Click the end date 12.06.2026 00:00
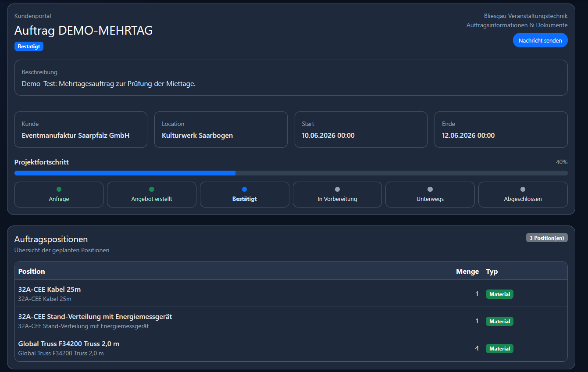The height and width of the screenshot is (372, 588). [468, 136]
